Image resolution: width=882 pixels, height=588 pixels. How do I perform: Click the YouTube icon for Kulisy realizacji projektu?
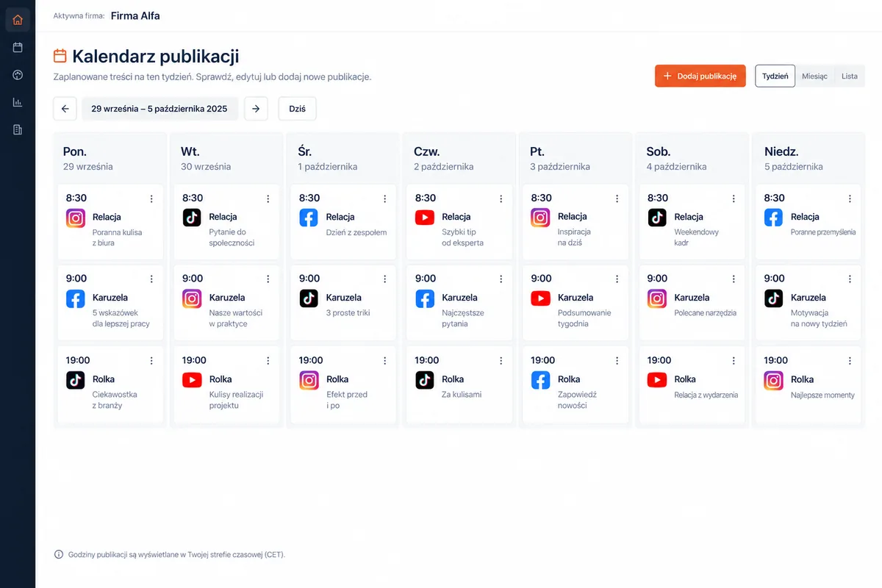click(x=192, y=380)
